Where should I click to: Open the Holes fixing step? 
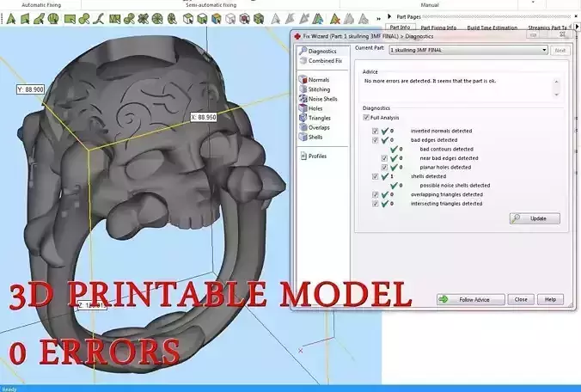click(311, 108)
